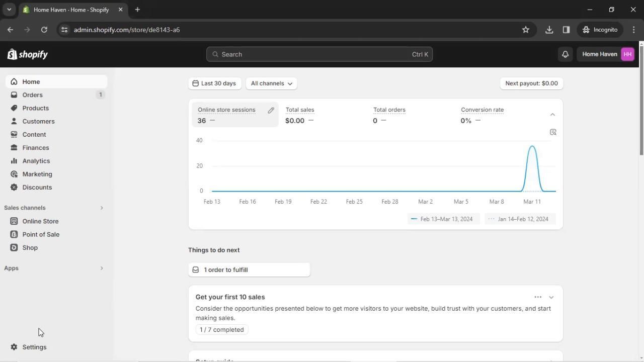The image size is (644, 362).
Task: Click the notifications bell icon
Action: pyautogui.click(x=565, y=54)
